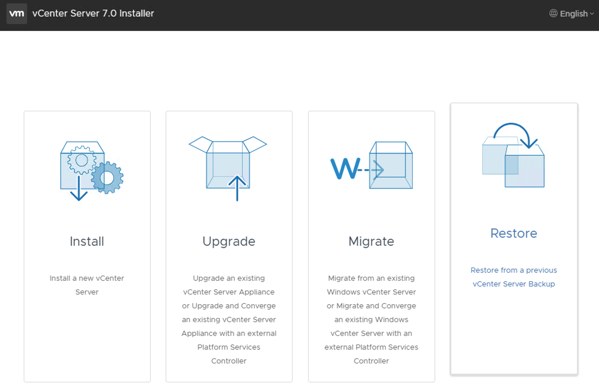Click the Upgrade open box icon

(x=228, y=168)
